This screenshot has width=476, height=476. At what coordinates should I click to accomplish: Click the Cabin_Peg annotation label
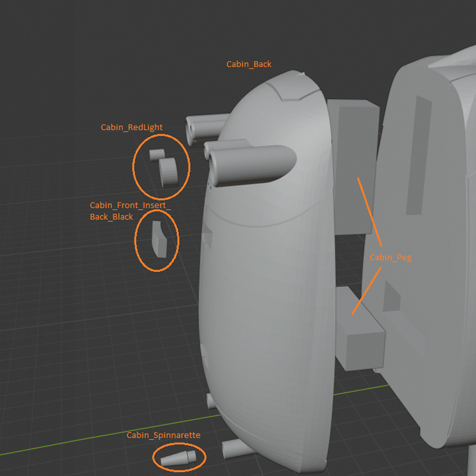coord(390,257)
